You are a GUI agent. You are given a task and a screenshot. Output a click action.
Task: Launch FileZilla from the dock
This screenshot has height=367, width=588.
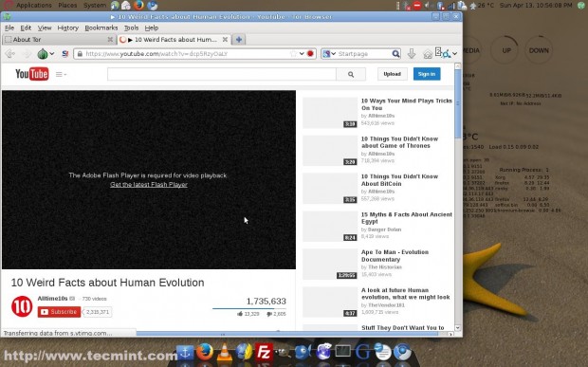pos(264,353)
